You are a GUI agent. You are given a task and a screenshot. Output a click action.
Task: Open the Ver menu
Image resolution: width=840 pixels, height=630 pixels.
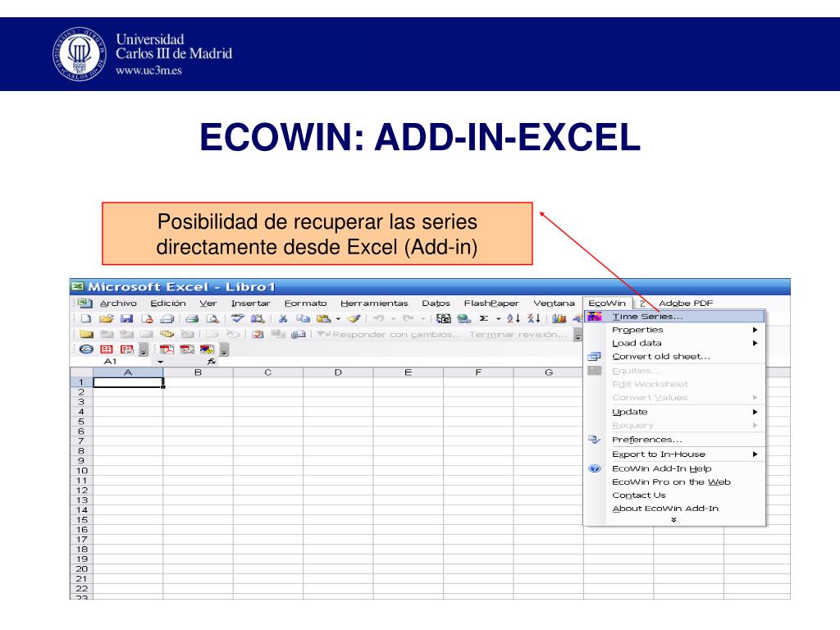[x=208, y=304]
